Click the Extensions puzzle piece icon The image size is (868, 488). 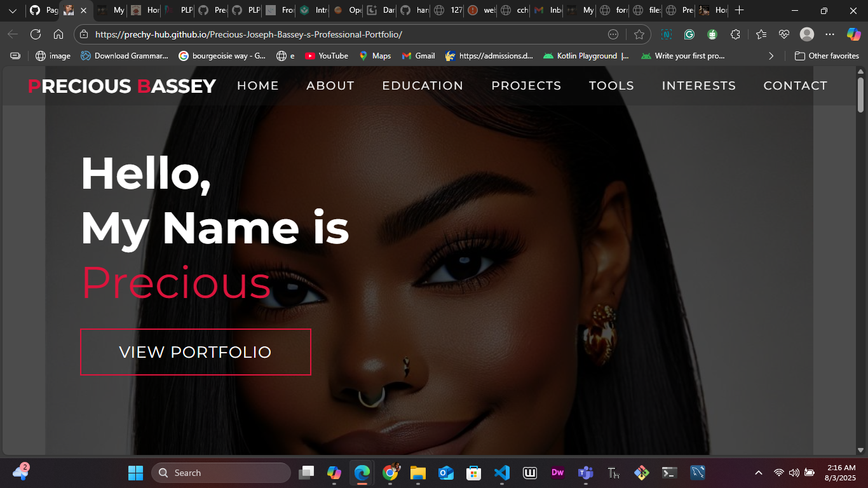[736, 34]
